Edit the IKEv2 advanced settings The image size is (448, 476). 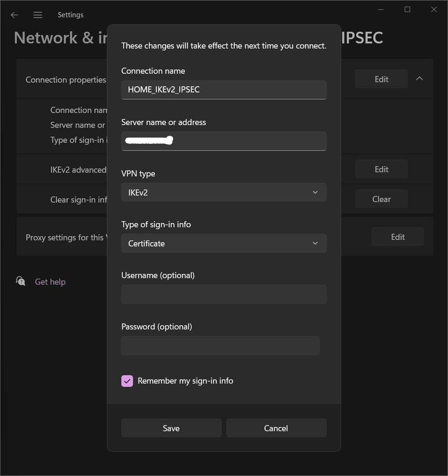[x=381, y=169]
